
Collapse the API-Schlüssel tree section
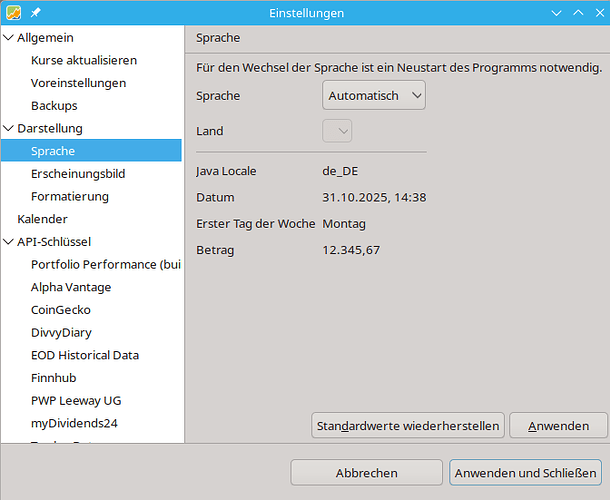click(9, 242)
